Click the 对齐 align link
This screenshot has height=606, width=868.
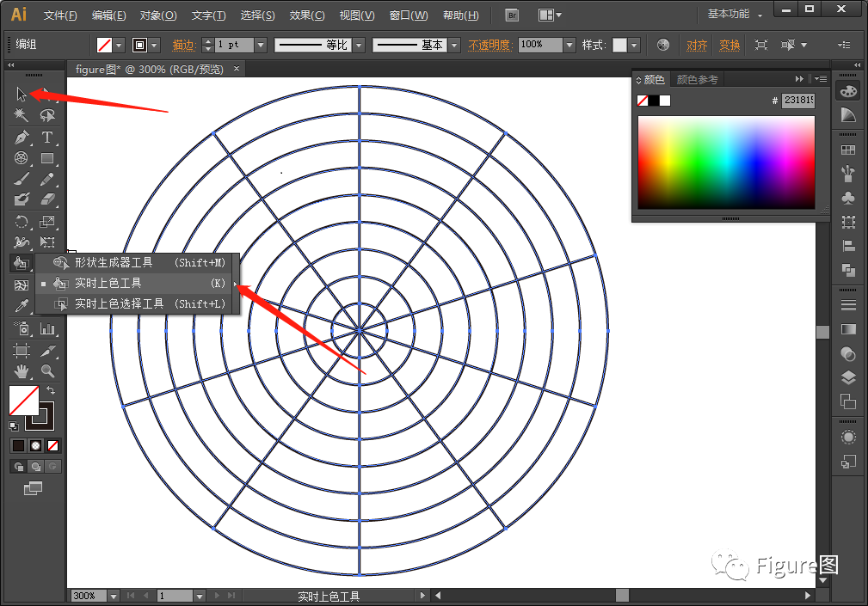[697, 45]
